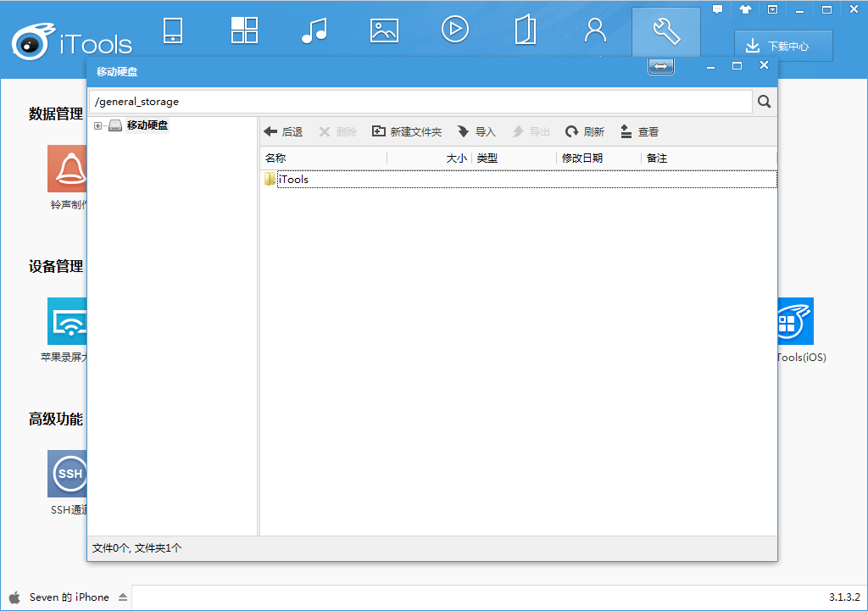The width and height of the screenshot is (868, 611).
Task: Open the books tab
Action: pyautogui.click(x=526, y=31)
